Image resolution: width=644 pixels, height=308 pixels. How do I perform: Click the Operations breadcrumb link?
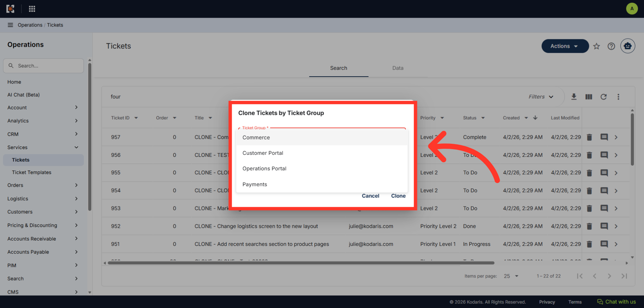[30, 25]
